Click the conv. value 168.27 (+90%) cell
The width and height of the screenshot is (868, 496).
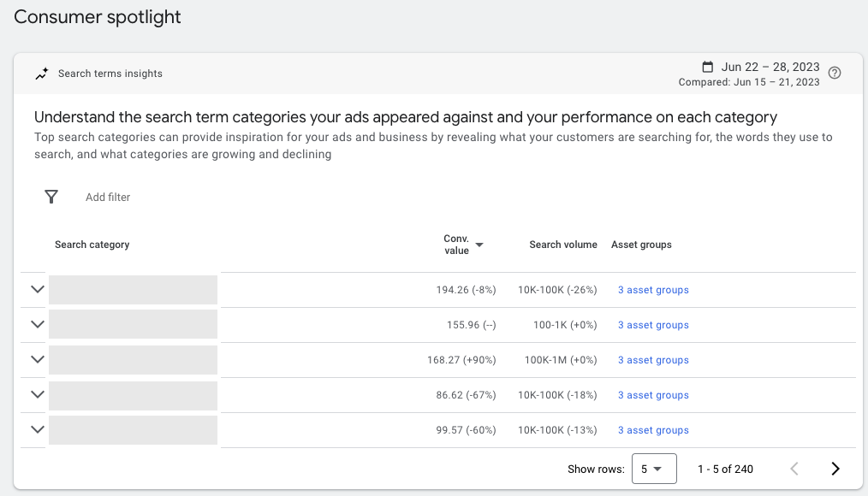pos(461,360)
